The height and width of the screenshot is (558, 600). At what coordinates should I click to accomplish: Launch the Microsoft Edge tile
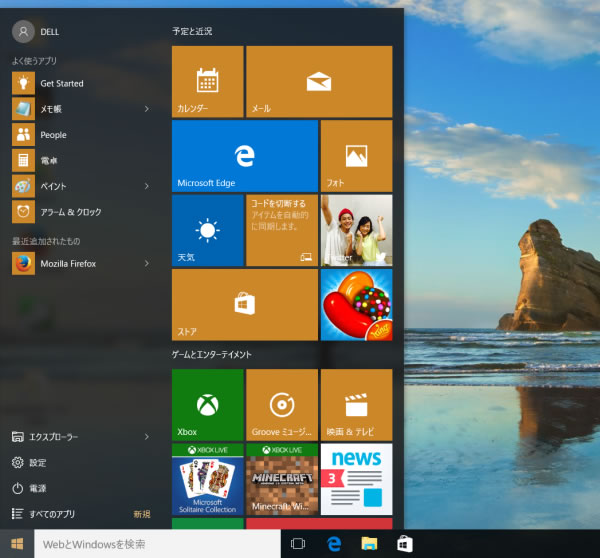point(245,156)
